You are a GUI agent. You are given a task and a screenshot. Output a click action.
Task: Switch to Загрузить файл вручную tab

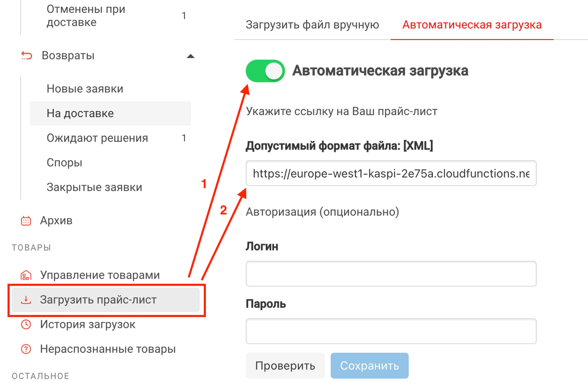coord(312,25)
